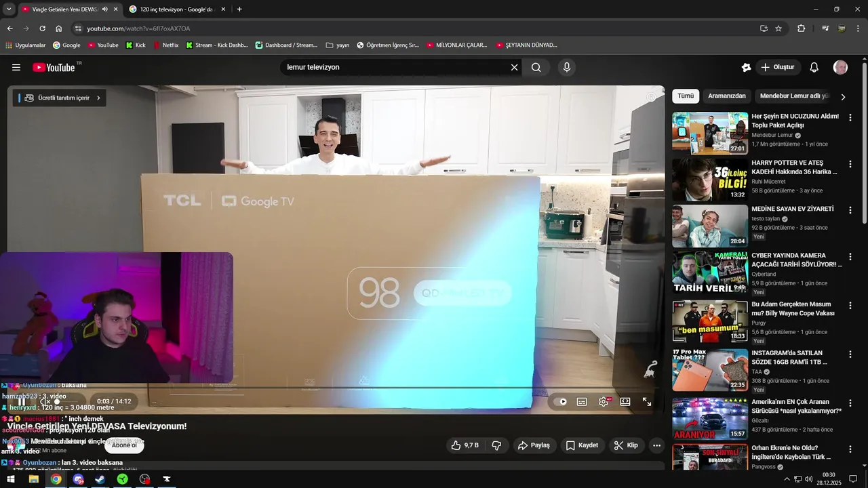The width and height of the screenshot is (868, 488).
Task: Expand 'Ücretli tanıtım içerir' notice chevron
Action: pyautogui.click(x=98, y=98)
